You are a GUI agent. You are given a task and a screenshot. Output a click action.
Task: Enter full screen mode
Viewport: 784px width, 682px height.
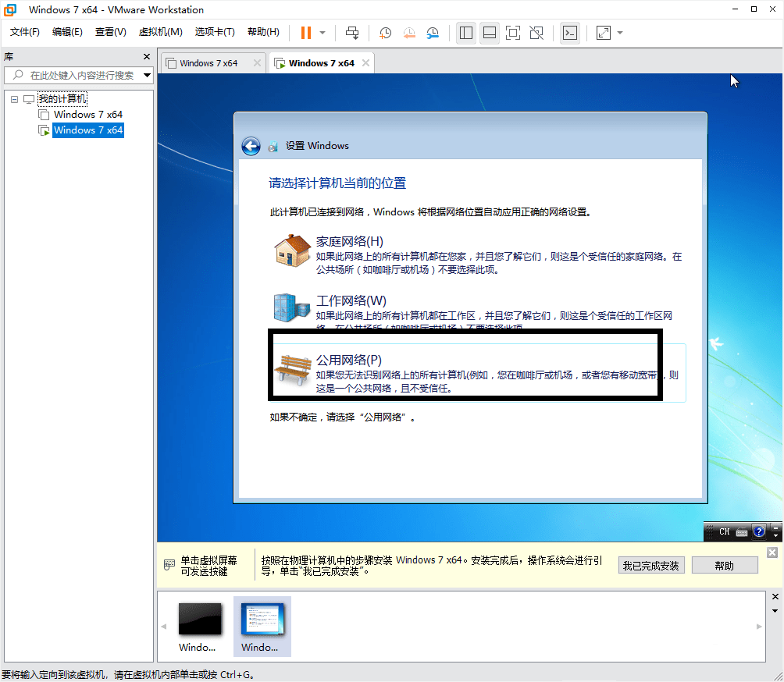pyautogui.click(x=513, y=33)
